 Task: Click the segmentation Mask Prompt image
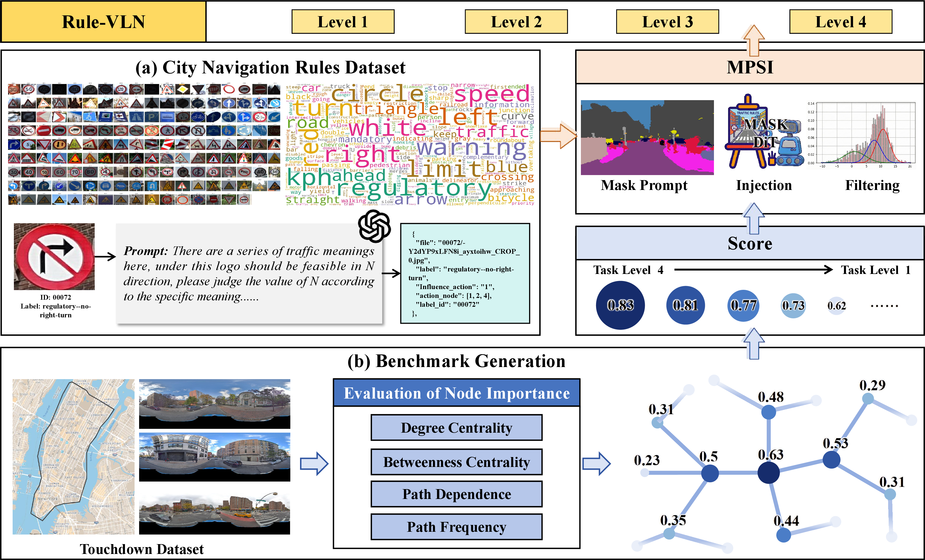coord(647,137)
